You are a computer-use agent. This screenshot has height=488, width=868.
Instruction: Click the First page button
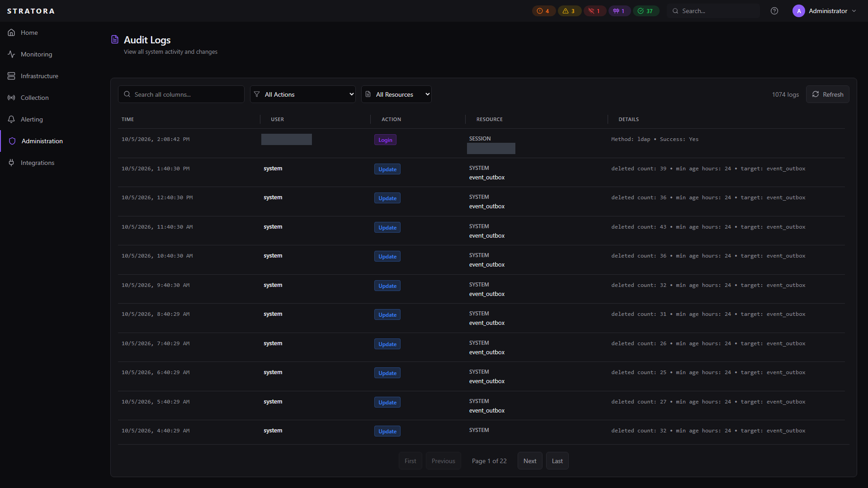coord(410,461)
